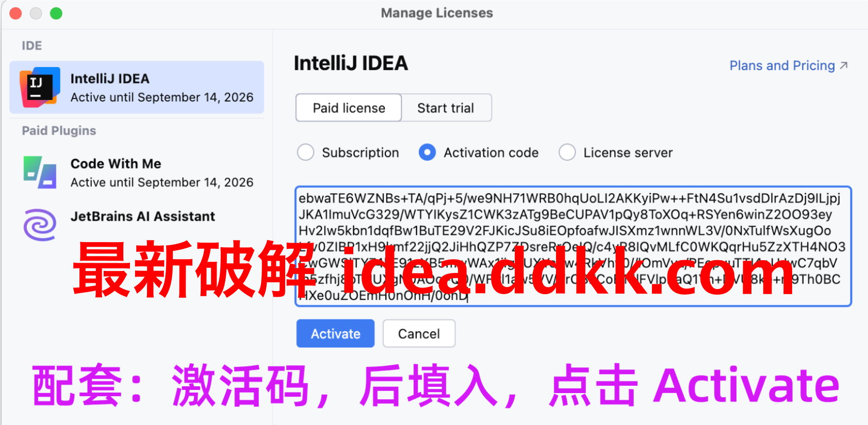Click the green maximize window button
The height and width of the screenshot is (425, 868).
pyautogui.click(x=56, y=13)
